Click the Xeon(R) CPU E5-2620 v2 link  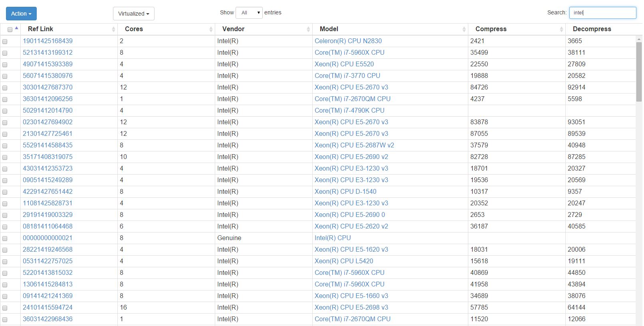[351, 226]
